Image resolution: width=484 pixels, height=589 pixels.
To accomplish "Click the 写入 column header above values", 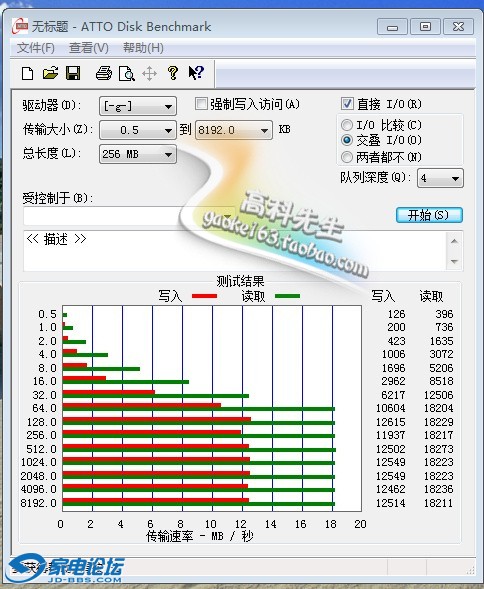I will [383, 296].
